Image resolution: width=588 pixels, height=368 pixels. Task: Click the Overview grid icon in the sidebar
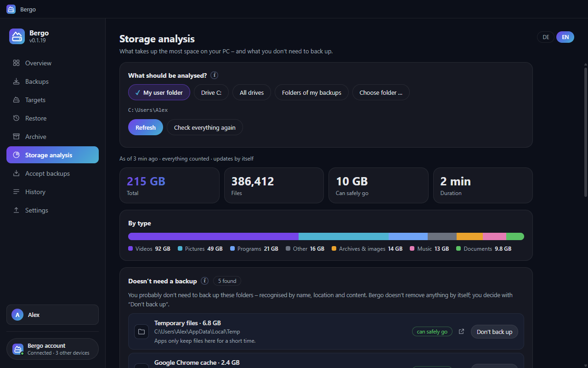(x=17, y=63)
